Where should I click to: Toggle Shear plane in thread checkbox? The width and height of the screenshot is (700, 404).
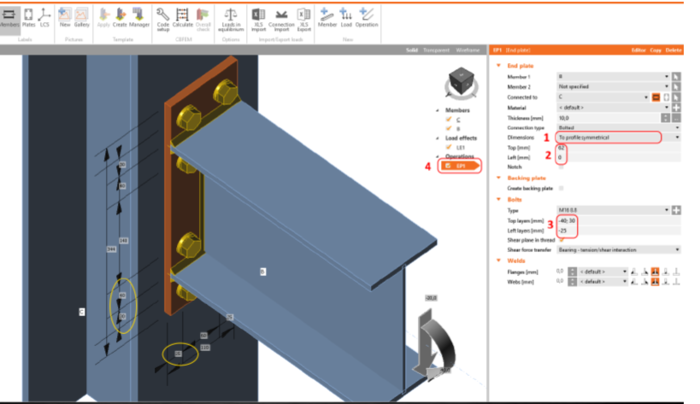click(x=561, y=240)
